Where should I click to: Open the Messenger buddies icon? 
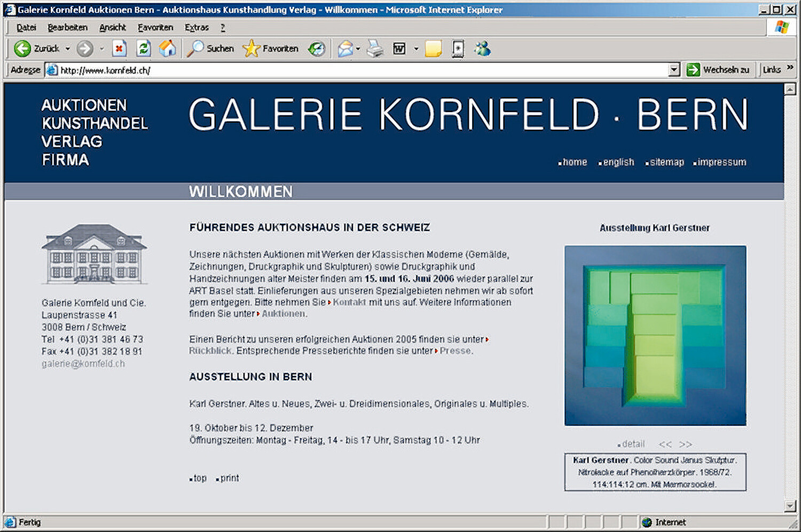tap(482, 49)
